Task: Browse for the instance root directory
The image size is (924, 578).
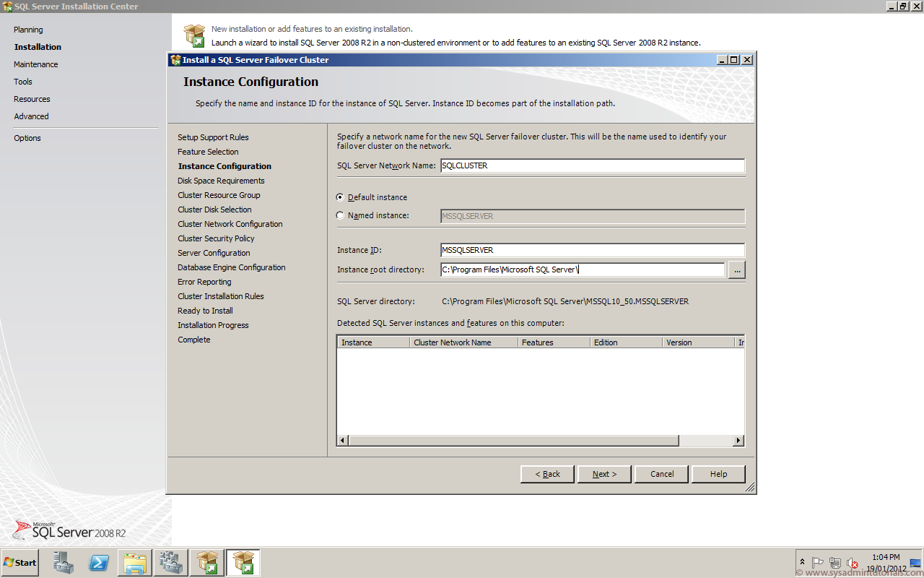Action: (736, 270)
